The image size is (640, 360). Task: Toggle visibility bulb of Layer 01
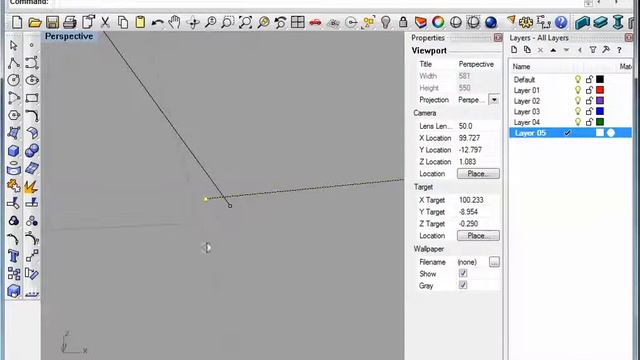click(578, 90)
